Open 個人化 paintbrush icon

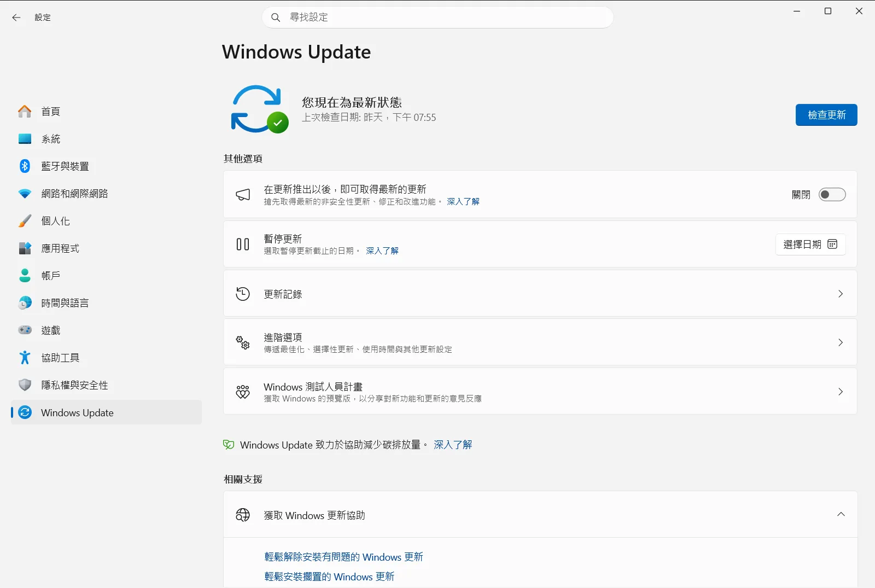coord(25,221)
